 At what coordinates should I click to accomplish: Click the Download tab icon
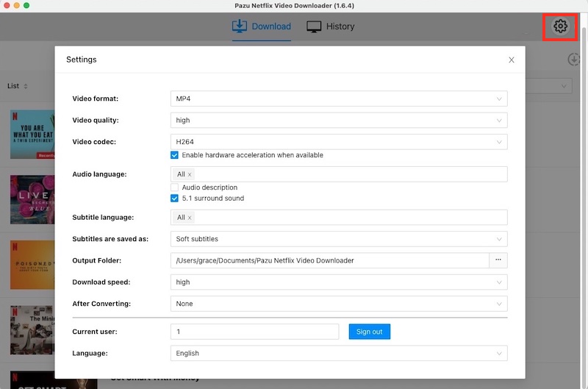pyautogui.click(x=240, y=26)
